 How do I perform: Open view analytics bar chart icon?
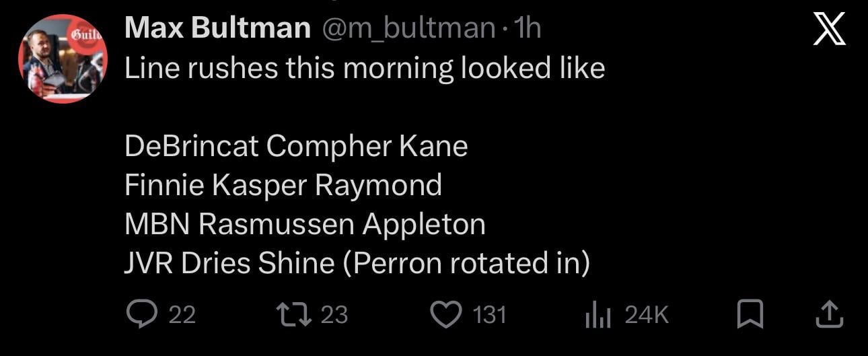[x=598, y=314]
